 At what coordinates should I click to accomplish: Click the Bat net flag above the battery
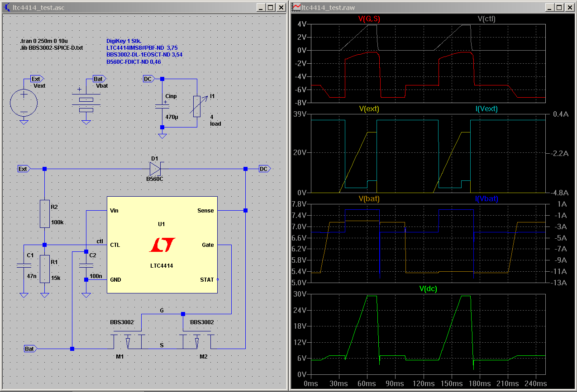click(x=99, y=79)
